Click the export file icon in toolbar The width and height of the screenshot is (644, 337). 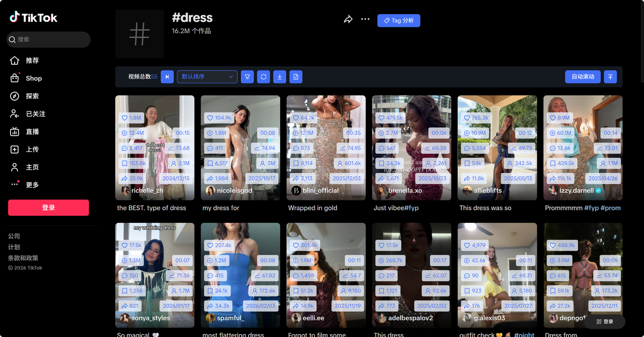coord(296,77)
